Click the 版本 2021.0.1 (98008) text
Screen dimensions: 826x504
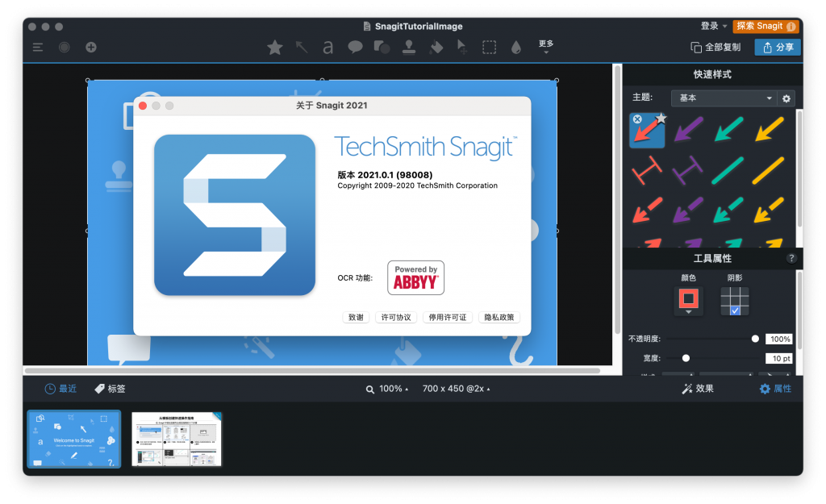(x=385, y=175)
